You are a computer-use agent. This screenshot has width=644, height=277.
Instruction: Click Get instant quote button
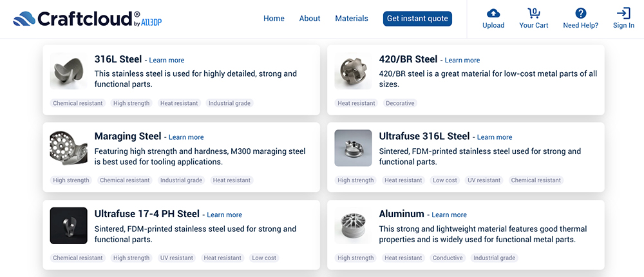(417, 19)
